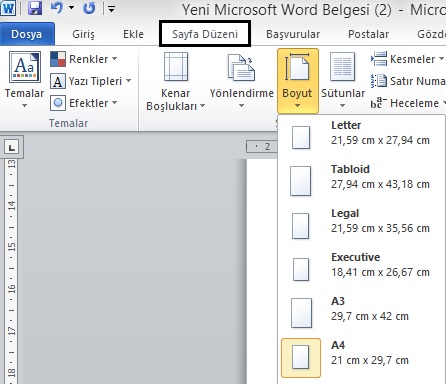
Task: Click the Yazı Tipleri letter A icon
Action: click(58, 81)
